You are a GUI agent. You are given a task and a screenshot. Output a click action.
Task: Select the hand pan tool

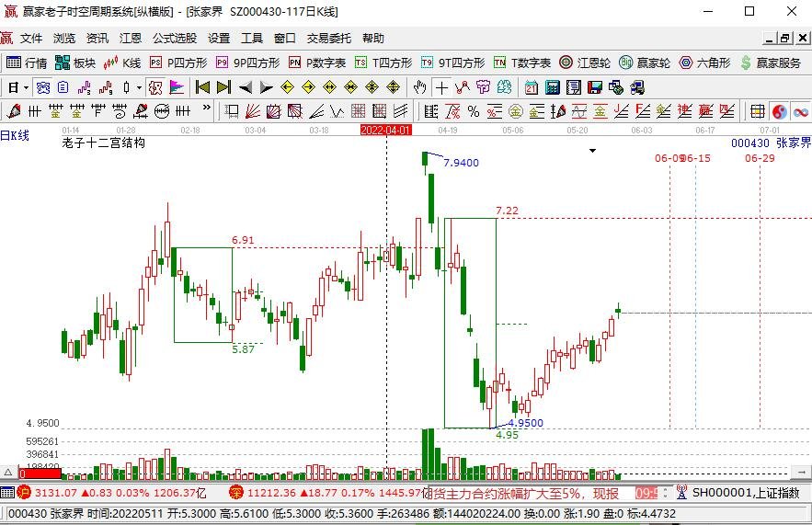(420, 87)
